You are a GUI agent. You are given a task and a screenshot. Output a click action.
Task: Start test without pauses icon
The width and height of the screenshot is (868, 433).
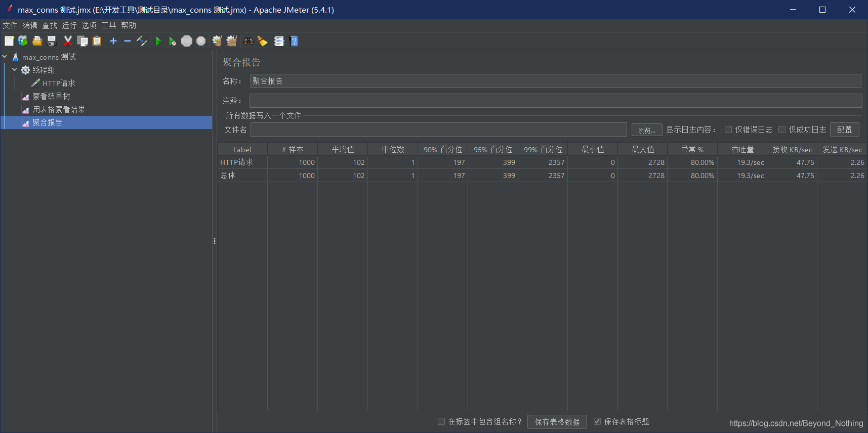tap(172, 41)
